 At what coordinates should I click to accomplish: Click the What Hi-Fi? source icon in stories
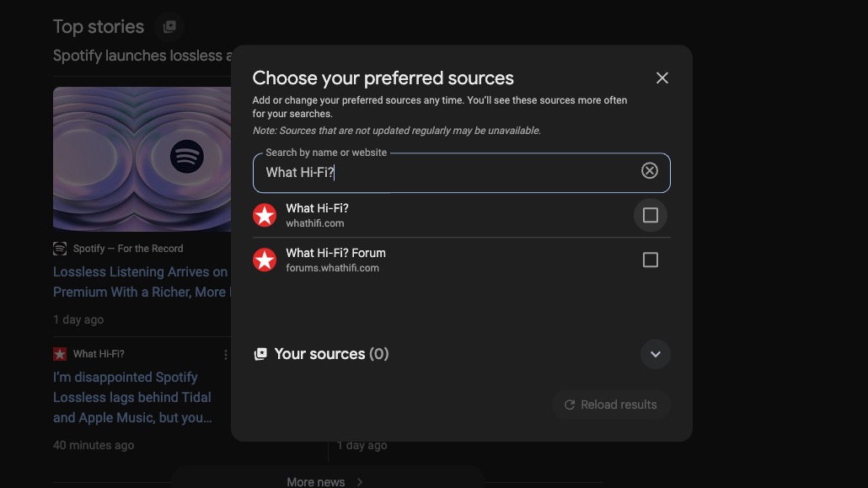coord(60,354)
